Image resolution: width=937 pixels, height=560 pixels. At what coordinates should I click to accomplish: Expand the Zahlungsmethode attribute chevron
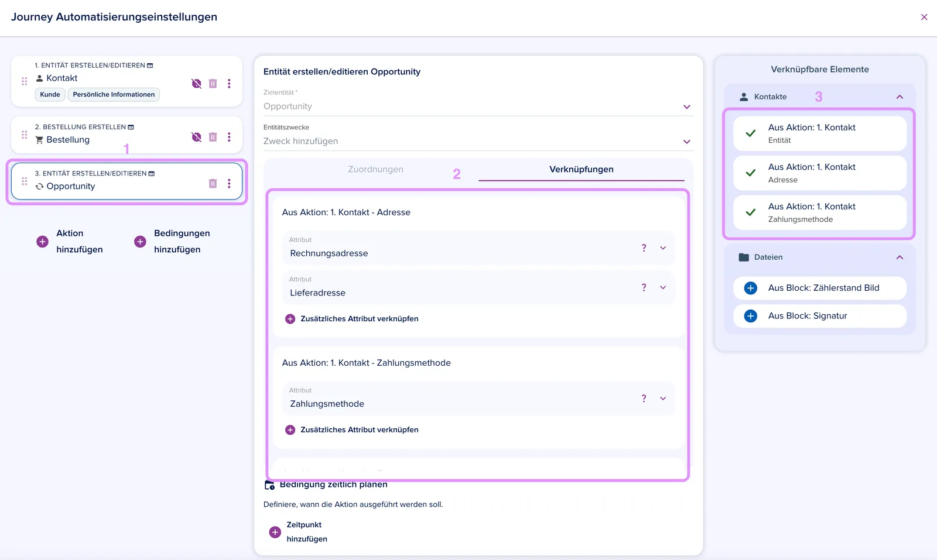click(x=663, y=398)
